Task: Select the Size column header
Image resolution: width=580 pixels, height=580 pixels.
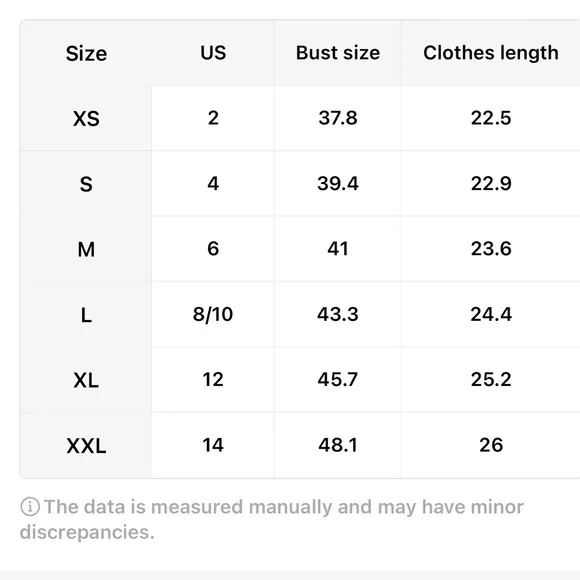Action: coord(86,53)
